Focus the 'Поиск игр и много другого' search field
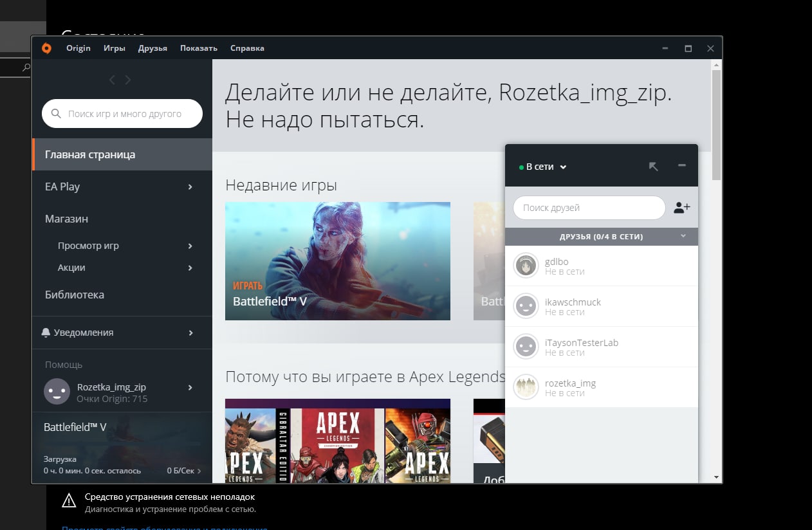 (122, 114)
